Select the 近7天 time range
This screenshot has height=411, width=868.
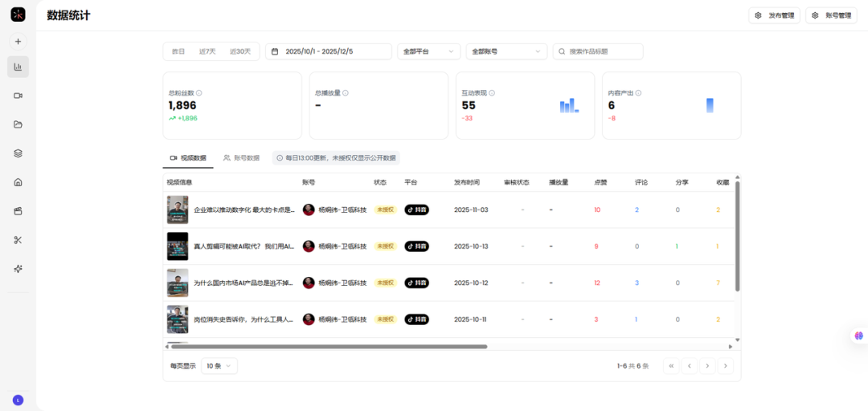pyautogui.click(x=207, y=51)
